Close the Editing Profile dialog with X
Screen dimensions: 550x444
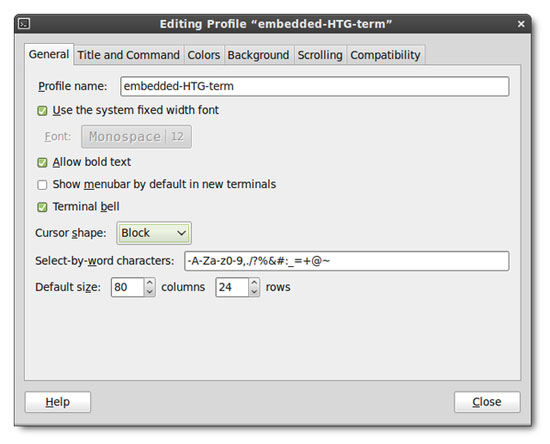click(521, 24)
